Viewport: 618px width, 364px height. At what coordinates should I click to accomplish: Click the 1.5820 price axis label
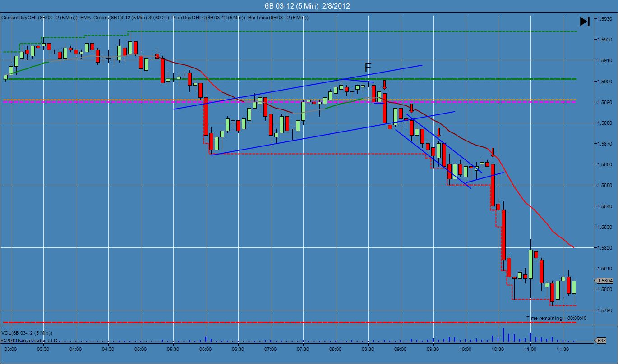pos(605,248)
